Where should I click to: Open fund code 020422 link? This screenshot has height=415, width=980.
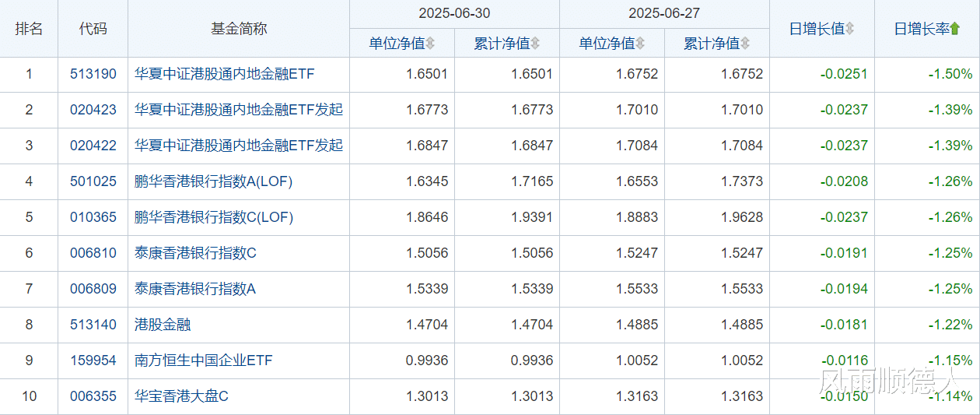pos(93,146)
